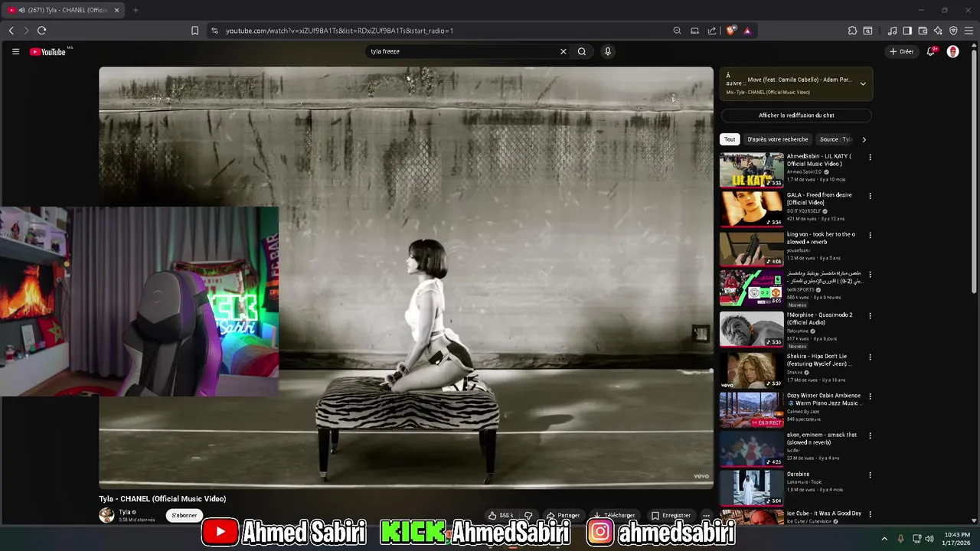Start voice search with the microphone icon
The image size is (980, 551).
point(607,51)
